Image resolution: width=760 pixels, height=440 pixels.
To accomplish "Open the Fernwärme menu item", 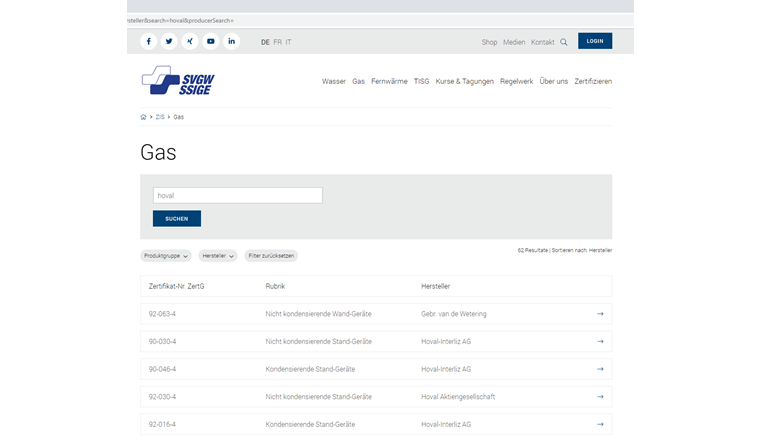I will [389, 81].
